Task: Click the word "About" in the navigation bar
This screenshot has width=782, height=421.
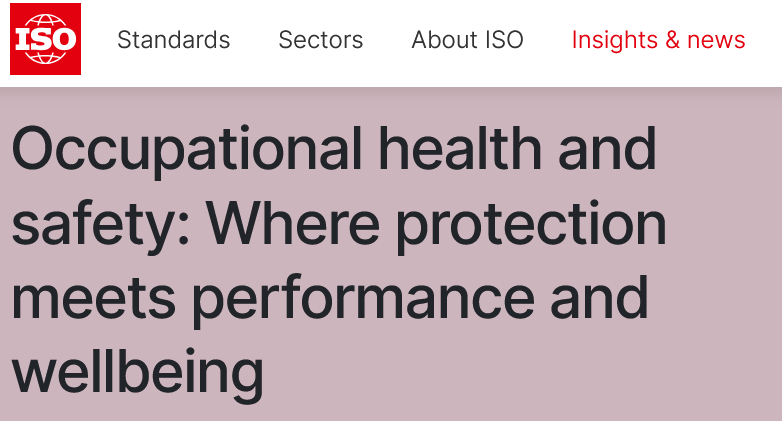Action: (443, 40)
